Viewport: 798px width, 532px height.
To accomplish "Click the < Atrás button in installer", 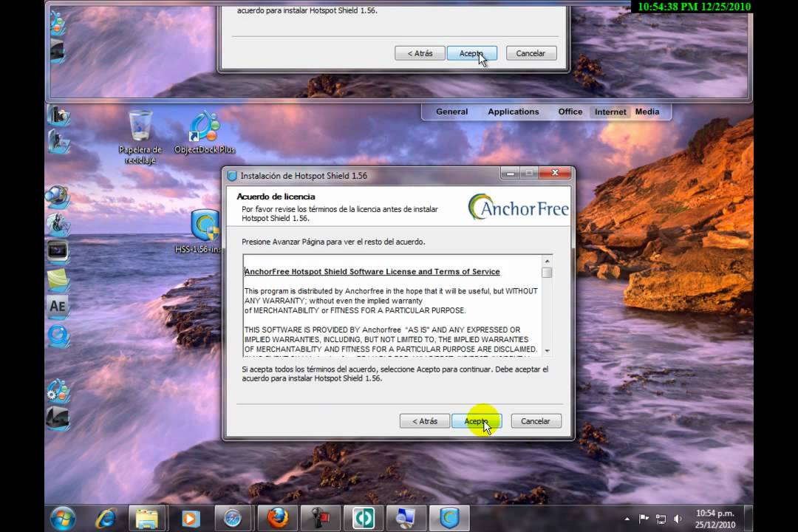I will coord(424,421).
